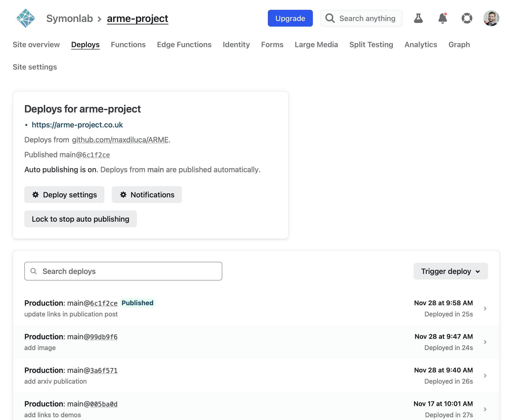The height and width of the screenshot is (420, 509).
Task: Go to the Analytics tab
Action: click(421, 45)
